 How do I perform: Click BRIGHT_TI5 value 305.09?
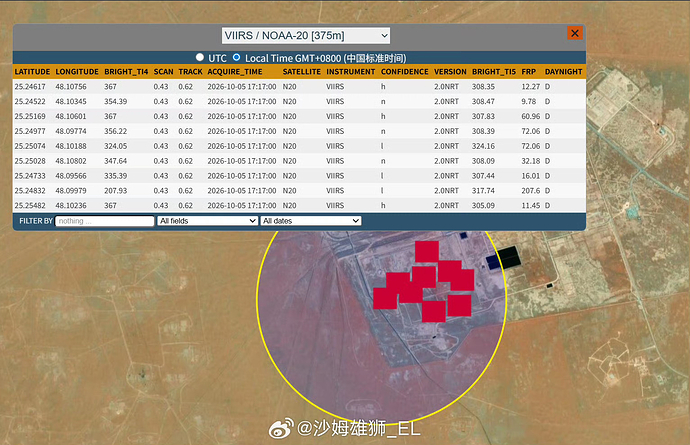coord(483,206)
